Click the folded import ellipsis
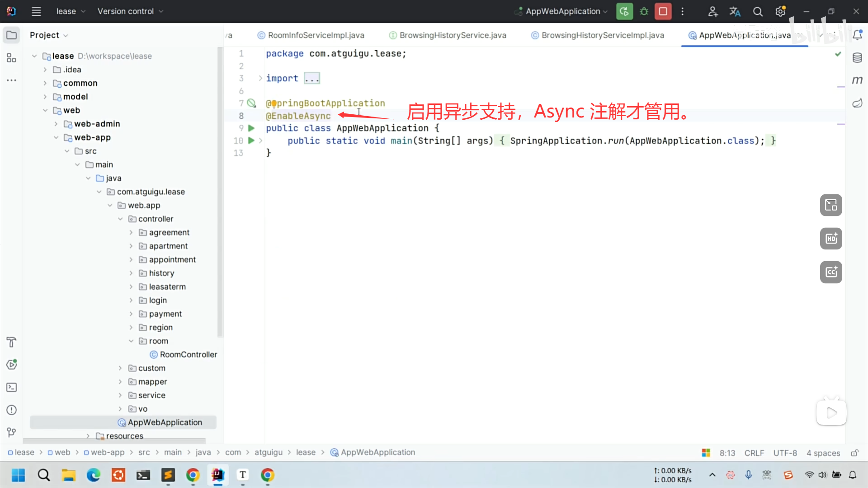Viewport: 868px width, 488px height. coord(312,79)
